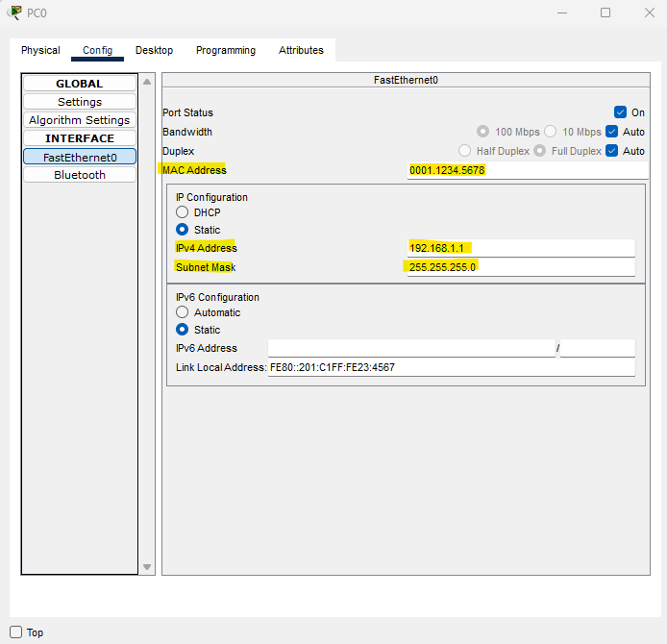Select the Full Duplex option
The width and height of the screenshot is (667, 644).
540,151
